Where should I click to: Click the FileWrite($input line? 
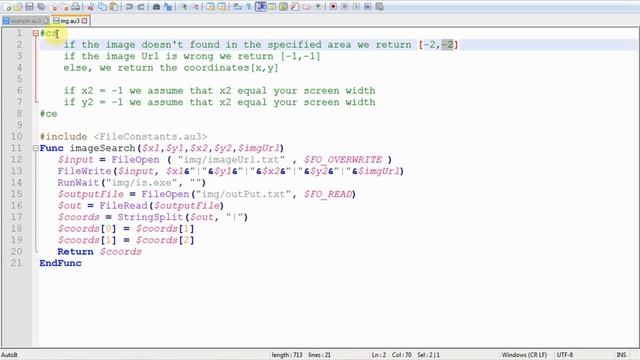pos(231,171)
